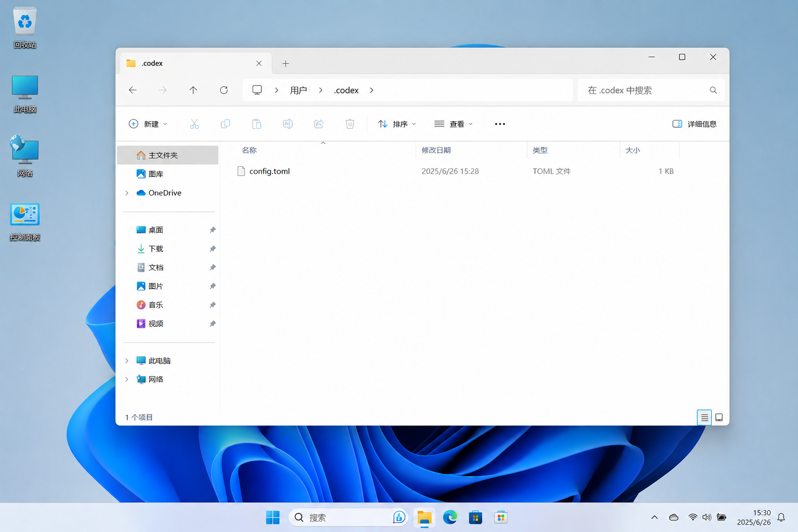Expand the chevron after the PC icon
The height and width of the screenshot is (532, 798).
[x=276, y=90]
